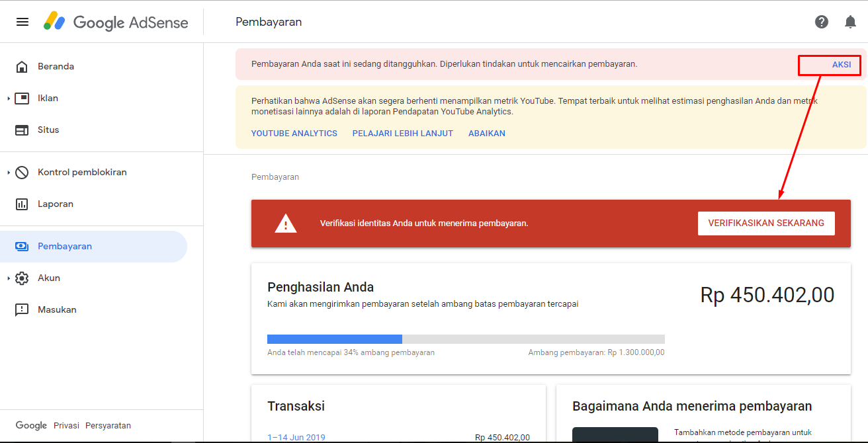The image size is (868, 443).
Task: Expand the Akun section chevron
Action: coord(8,278)
